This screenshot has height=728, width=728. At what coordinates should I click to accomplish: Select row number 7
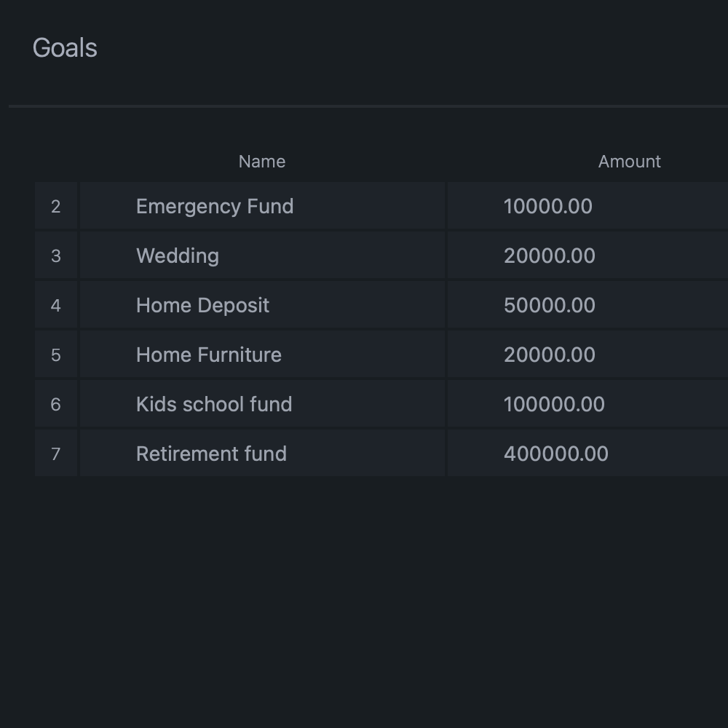click(56, 453)
